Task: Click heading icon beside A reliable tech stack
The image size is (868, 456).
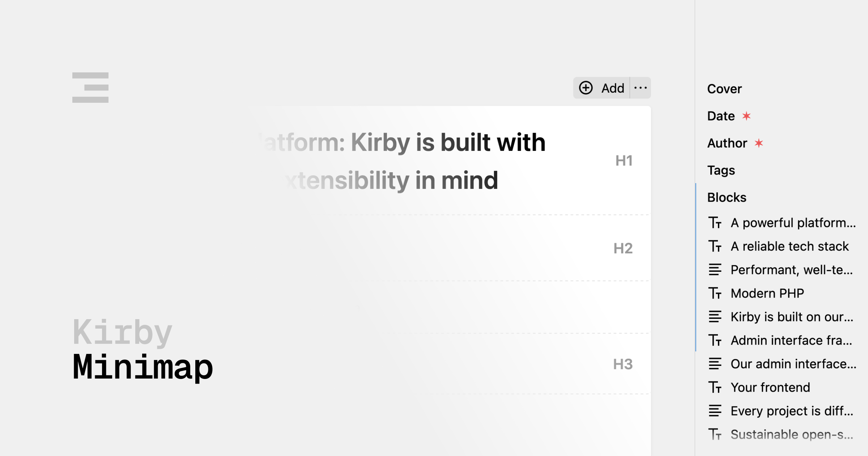Action: tap(715, 246)
